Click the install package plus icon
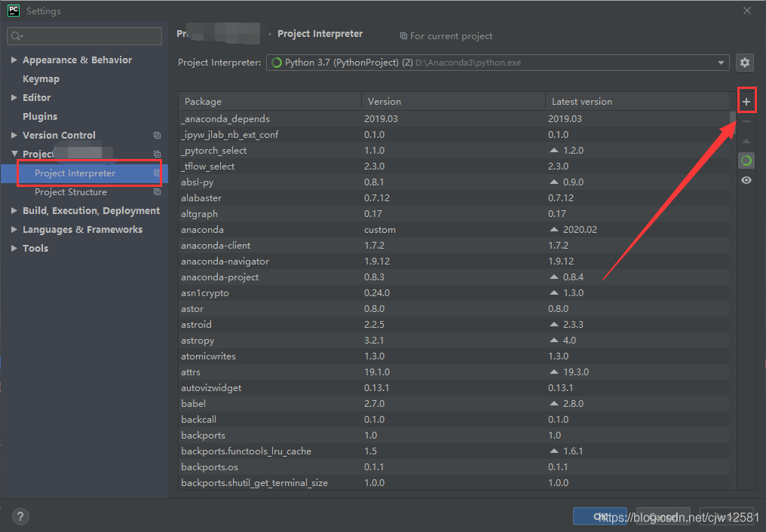The height and width of the screenshot is (532, 766). click(746, 102)
